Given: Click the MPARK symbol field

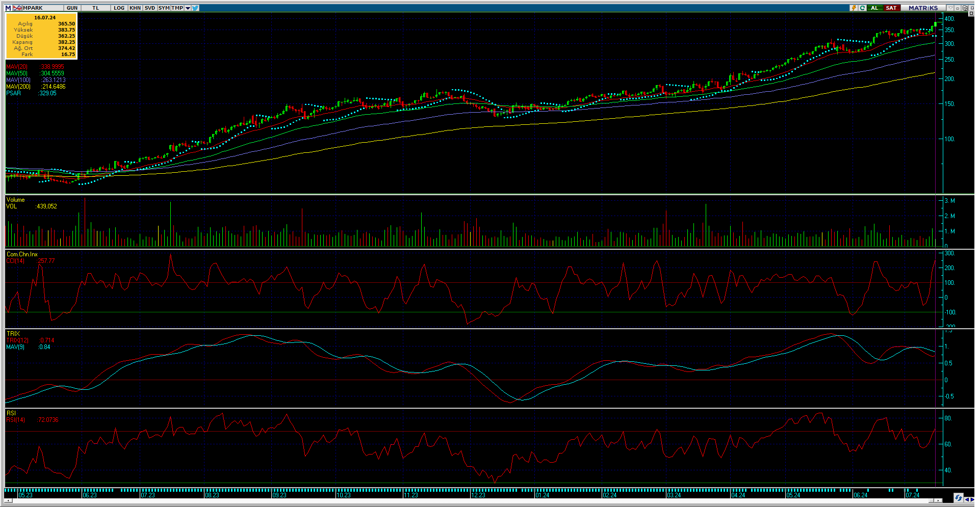Looking at the screenshot, I should (x=44, y=8).
